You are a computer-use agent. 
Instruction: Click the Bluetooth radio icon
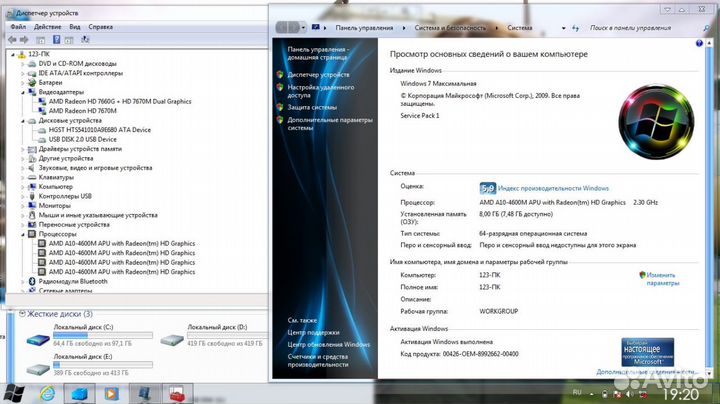tap(32, 281)
